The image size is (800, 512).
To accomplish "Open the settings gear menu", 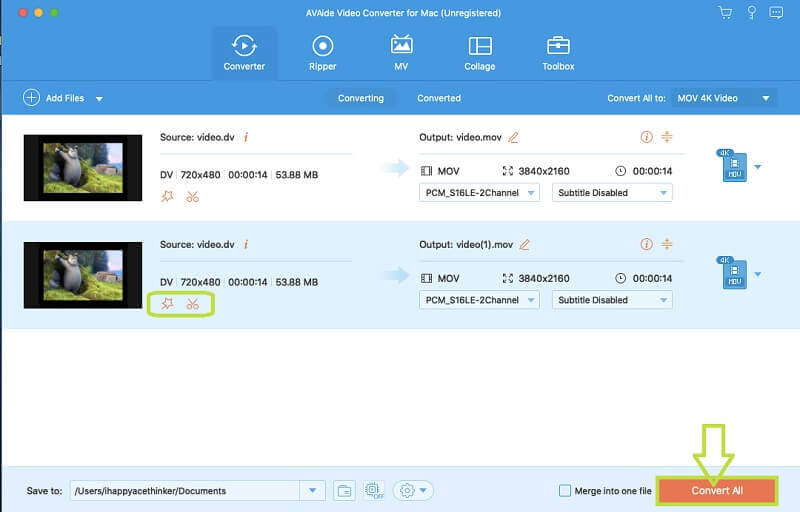I will point(413,491).
